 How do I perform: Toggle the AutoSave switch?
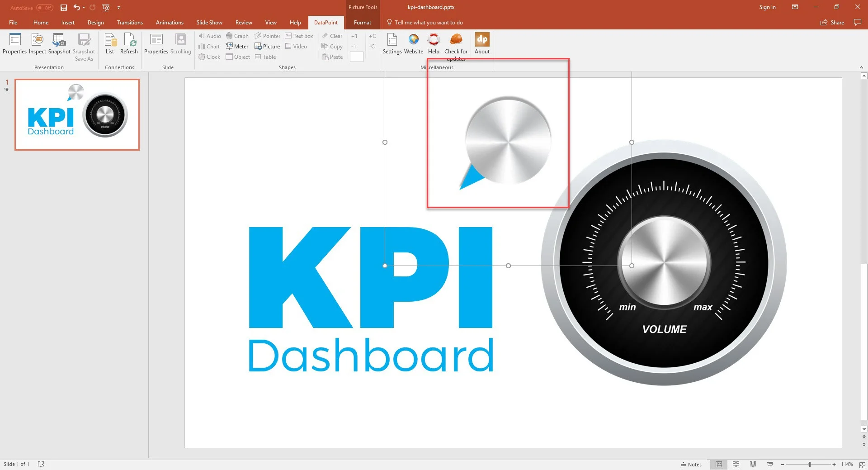pyautogui.click(x=44, y=8)
